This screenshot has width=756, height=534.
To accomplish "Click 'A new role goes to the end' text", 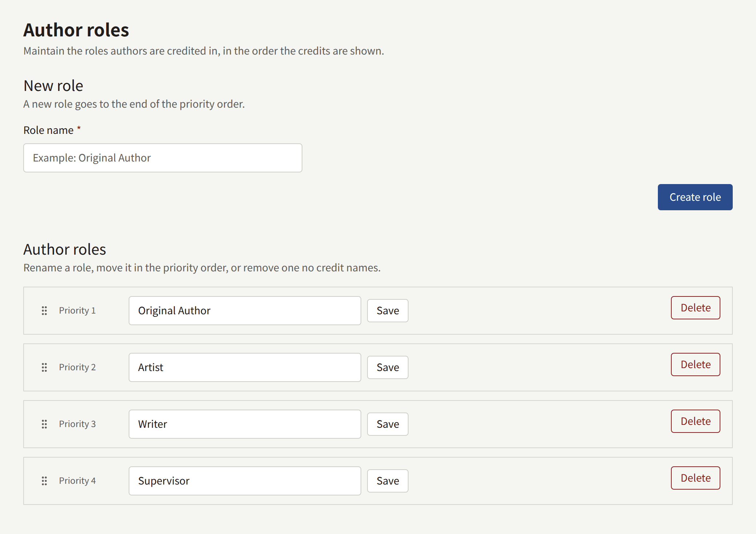I will (134, 104).
